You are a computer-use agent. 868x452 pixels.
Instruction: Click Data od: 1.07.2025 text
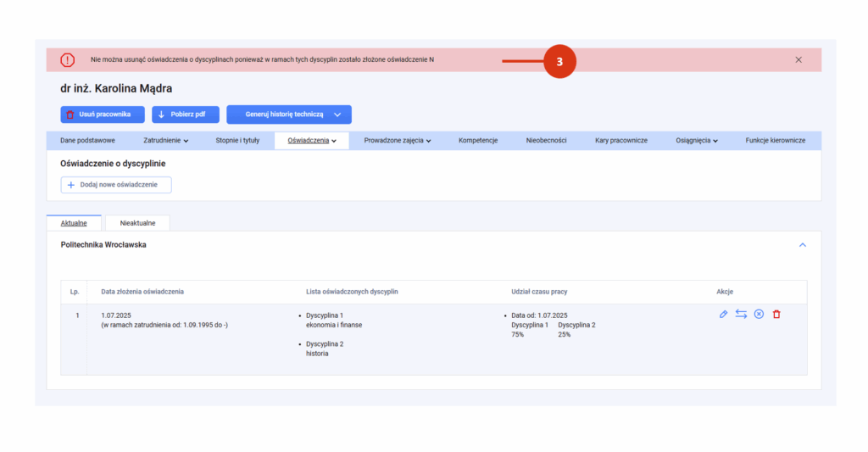pos(539,315)
